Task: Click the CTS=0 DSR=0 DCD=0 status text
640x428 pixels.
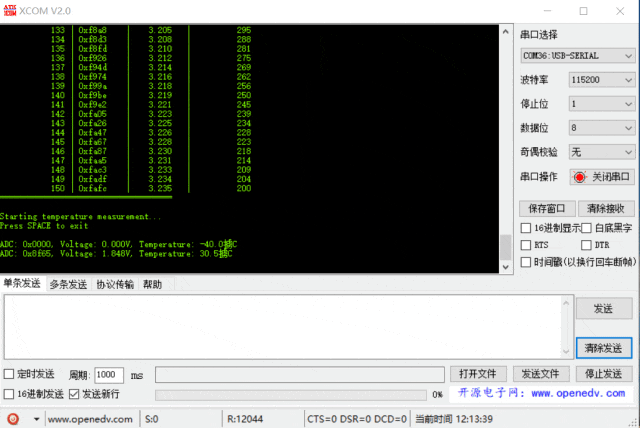Action: coord(357,419)
